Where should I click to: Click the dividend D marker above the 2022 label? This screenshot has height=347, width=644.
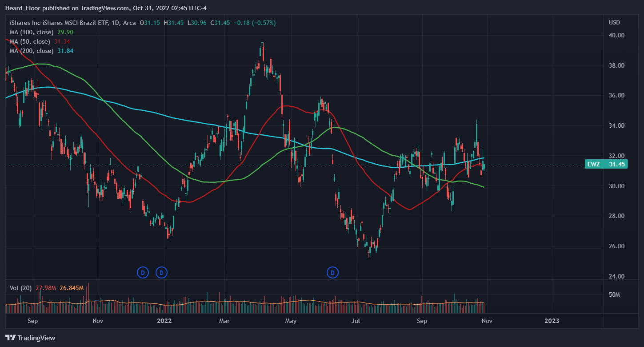(162, 272)
